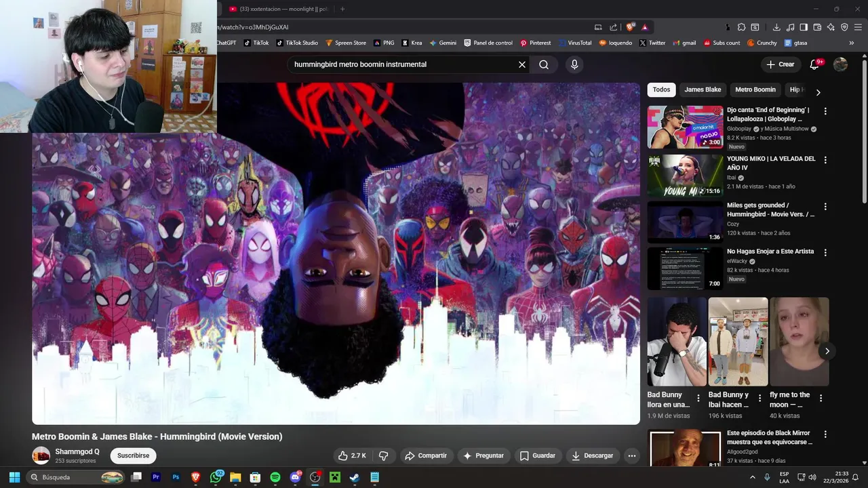Open WhatsApp from the taskbar
868x488 pixels.
tap(216, 477)
